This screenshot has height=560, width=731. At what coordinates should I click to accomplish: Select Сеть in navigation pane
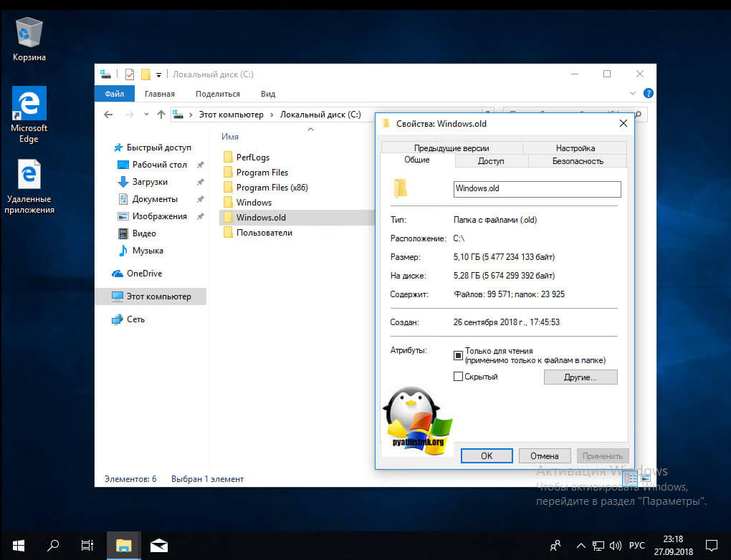(129, 319)
